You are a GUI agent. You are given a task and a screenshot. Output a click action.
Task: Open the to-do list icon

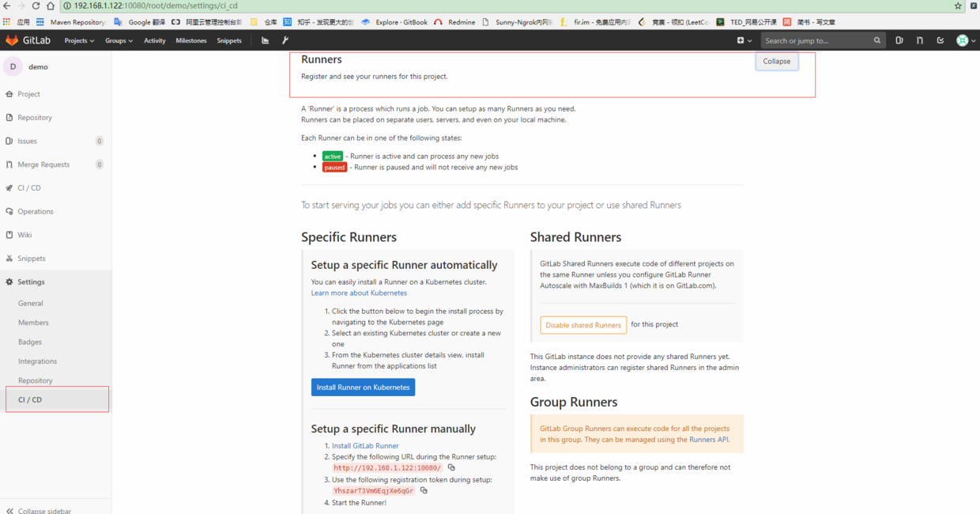pyautogui.click(x=940, y=40)
